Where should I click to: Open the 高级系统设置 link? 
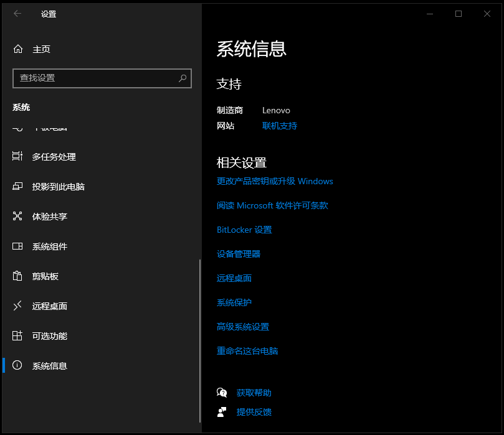(x=243, y=327)
